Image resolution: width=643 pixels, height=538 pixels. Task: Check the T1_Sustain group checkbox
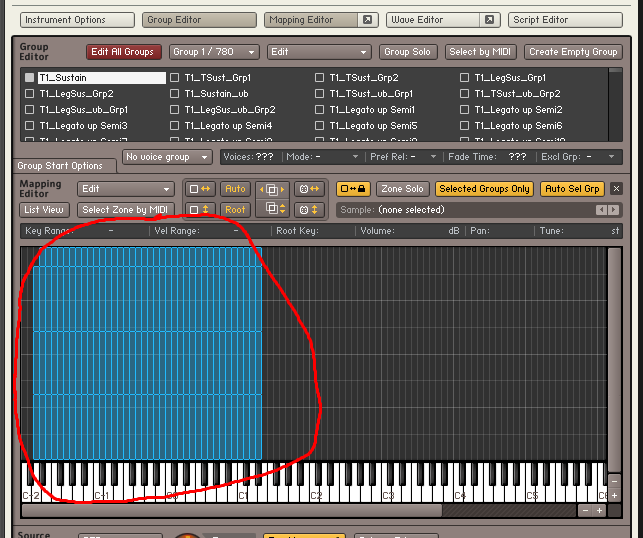tap(30, 78)
